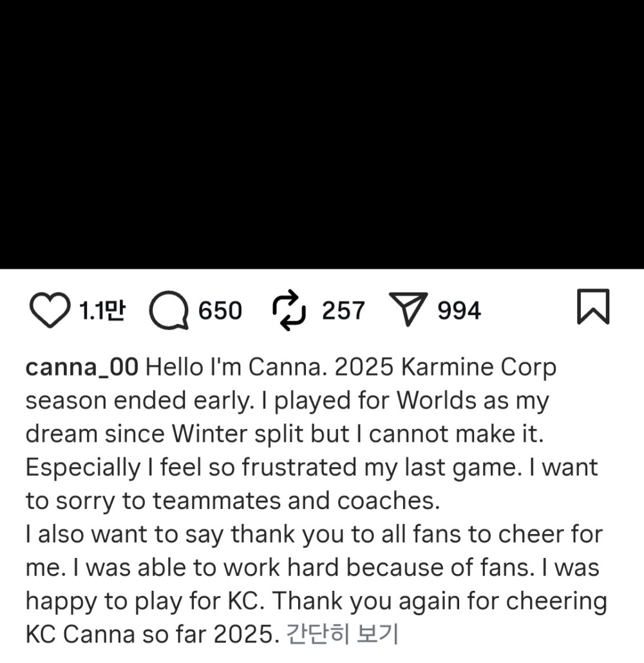Open the 650 comments count

pyautogui.click(x=220, y=311)
